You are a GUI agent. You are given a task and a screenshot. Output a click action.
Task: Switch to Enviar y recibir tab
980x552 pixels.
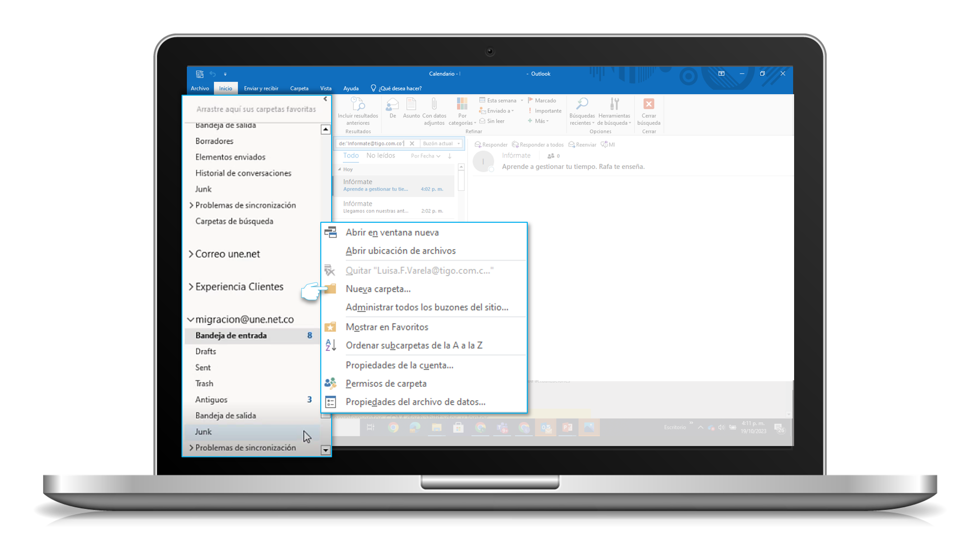(261, 88)
